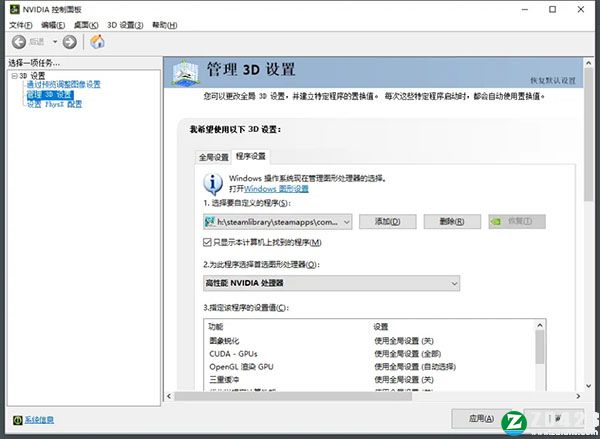Click horizontal scrollbar left arrow
600x439 pixels.
pyautogui.click(x=169, y=396)
